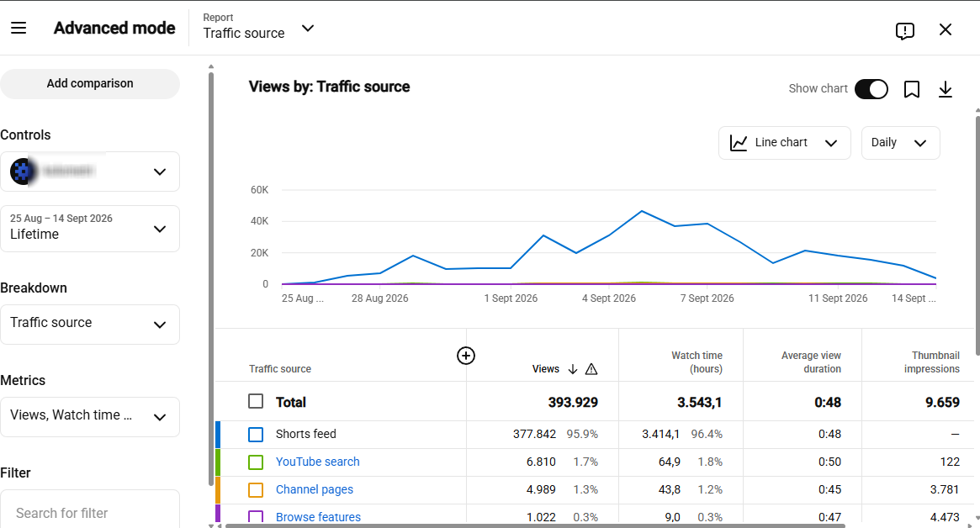The height and width of the screenshot is (528, 980).
Task: Sort by Views using the down arrow
Action: (573, 369)
